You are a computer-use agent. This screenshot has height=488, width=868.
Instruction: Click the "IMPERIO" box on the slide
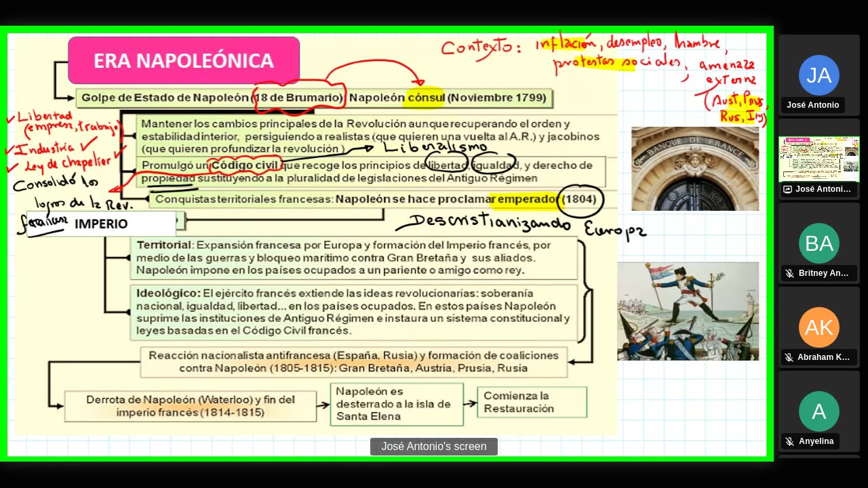coord(101,224)
